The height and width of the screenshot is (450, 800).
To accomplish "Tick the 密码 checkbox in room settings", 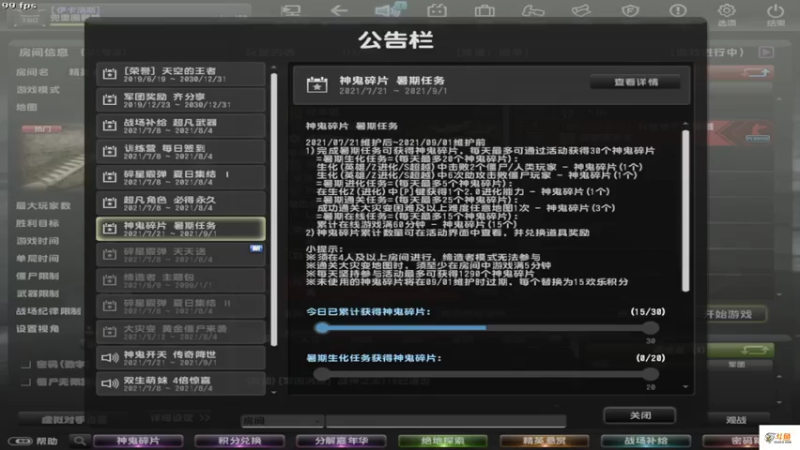I will pos(26,365).
